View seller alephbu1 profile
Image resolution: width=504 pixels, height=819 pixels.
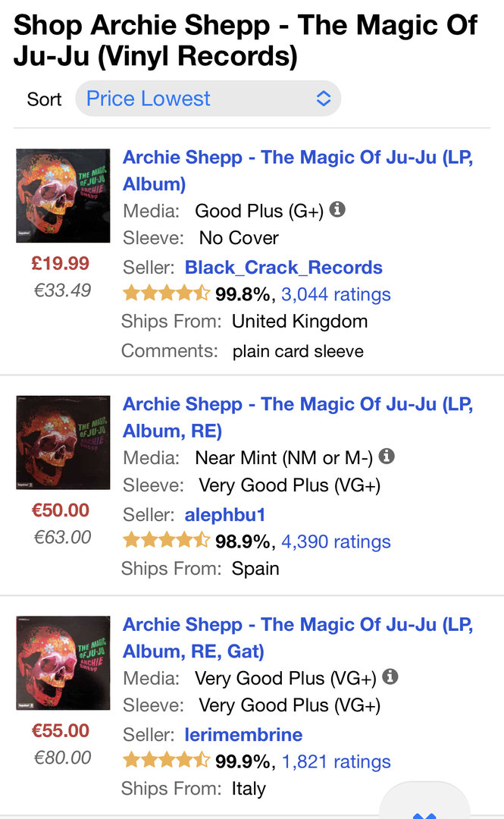click(x=225, y=515)
